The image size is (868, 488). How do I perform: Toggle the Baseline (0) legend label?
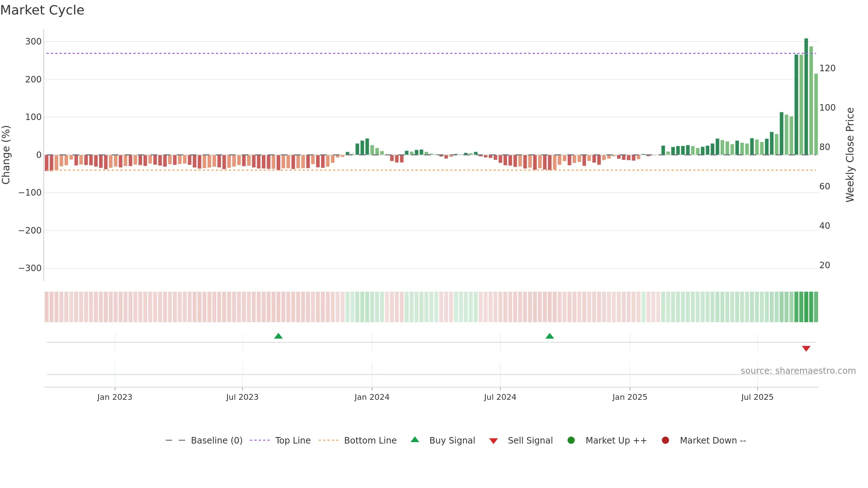[217, 441]
